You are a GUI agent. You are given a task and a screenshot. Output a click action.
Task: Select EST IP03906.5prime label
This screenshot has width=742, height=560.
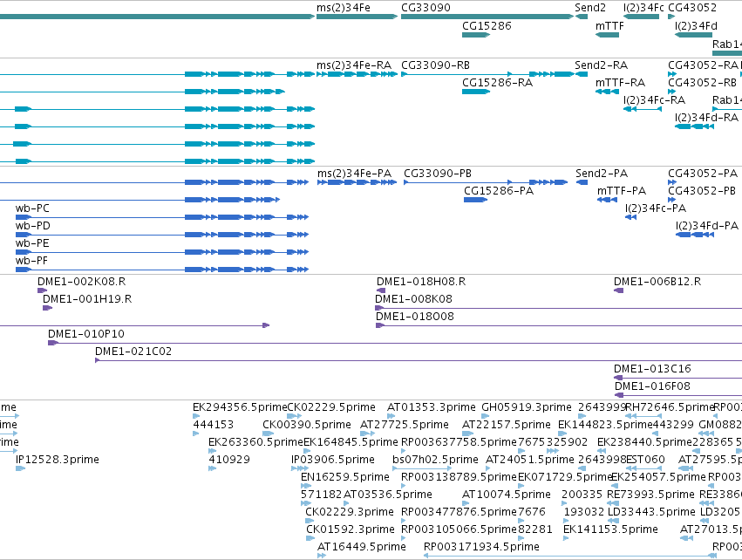[333, 460]
